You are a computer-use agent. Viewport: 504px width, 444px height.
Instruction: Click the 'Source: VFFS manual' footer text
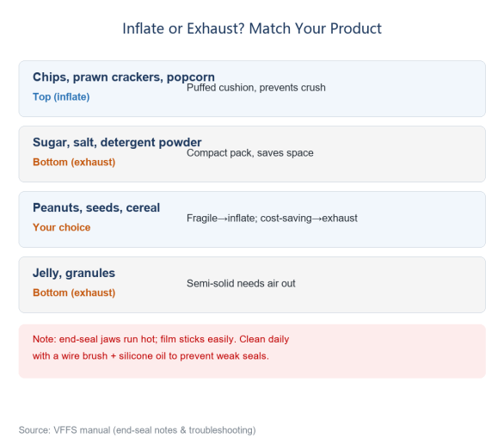pyautogui.click(x=137, y=430)
